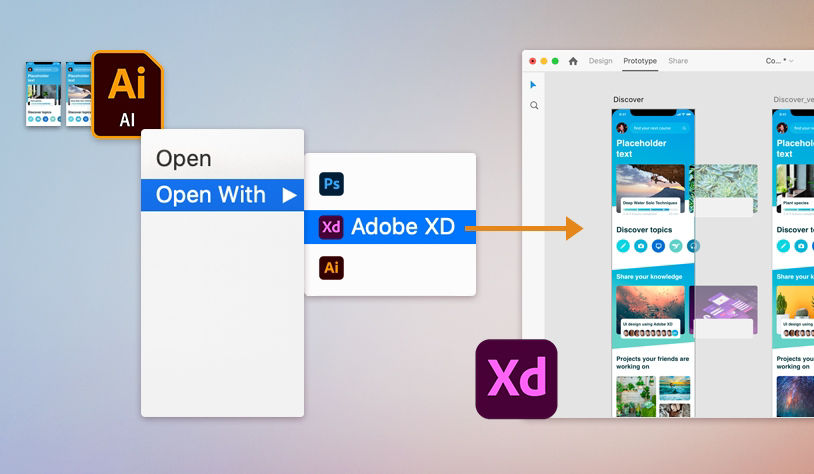Maximize the XD window with green button
This screenshot has height=474, width=814.
555,61
